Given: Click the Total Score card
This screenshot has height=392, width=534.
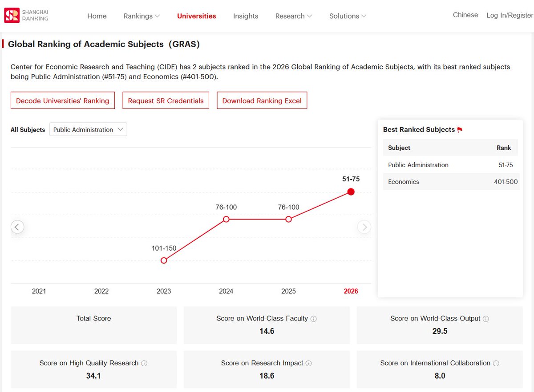Looking at the screenshot, I should (x=93, y=325).
